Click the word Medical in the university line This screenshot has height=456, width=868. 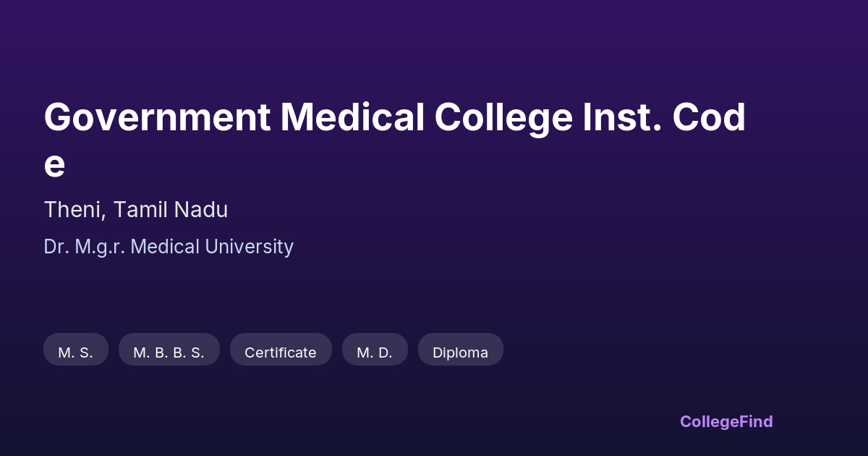coord(166,247)
